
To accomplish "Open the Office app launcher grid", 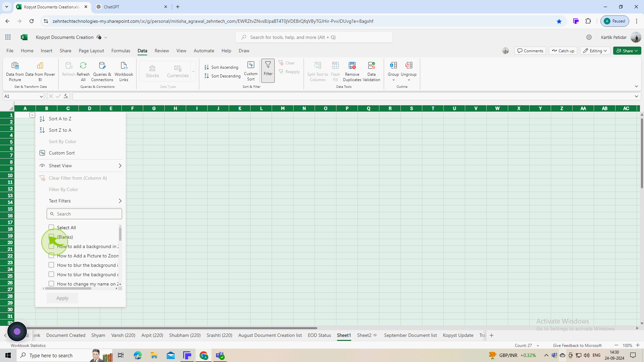I will (x=8, y=37).
